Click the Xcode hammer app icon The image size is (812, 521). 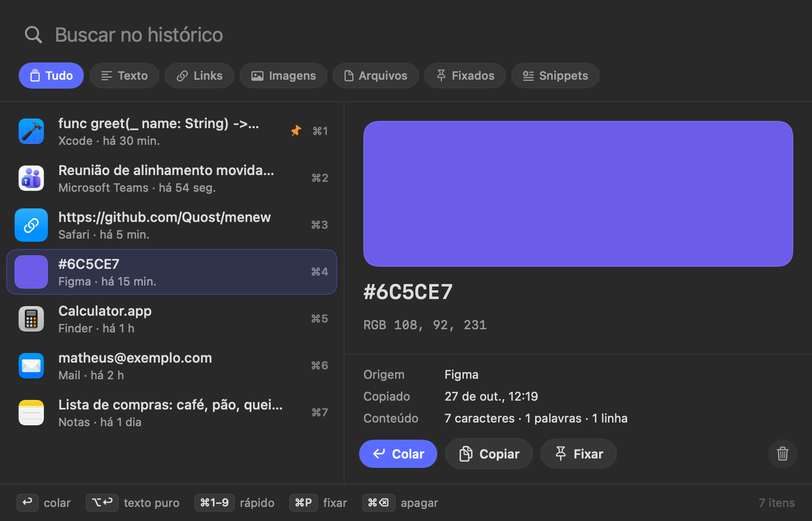(x=31, y=131)
